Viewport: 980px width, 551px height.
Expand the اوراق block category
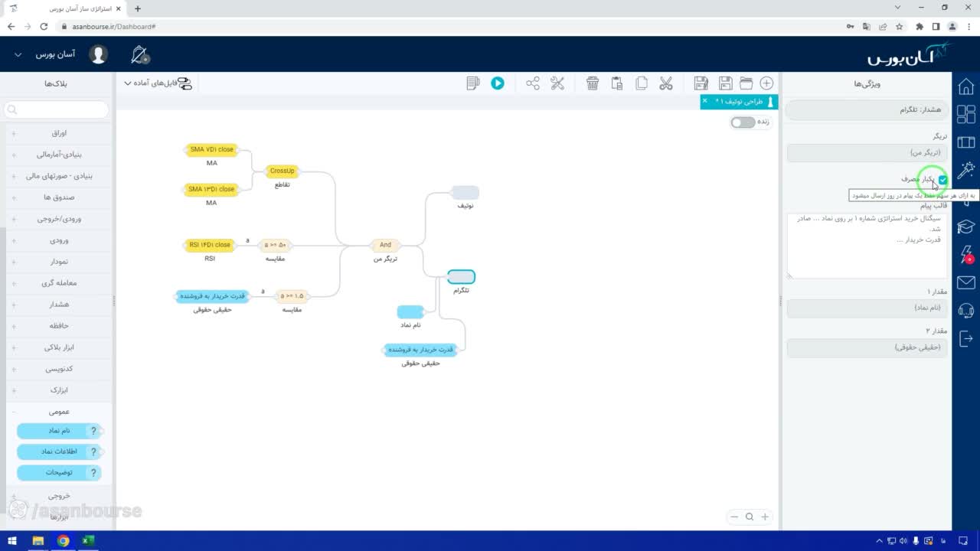[x=59, y=133]
